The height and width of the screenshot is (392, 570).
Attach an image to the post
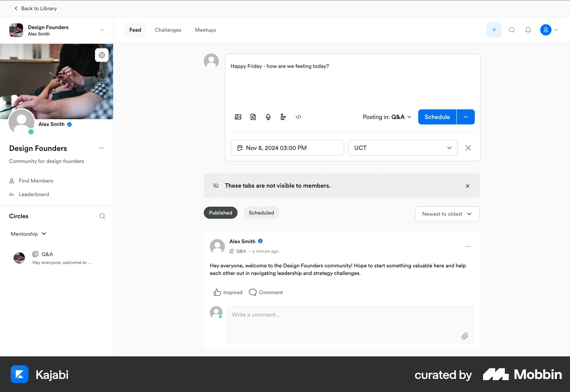point(238,117)
